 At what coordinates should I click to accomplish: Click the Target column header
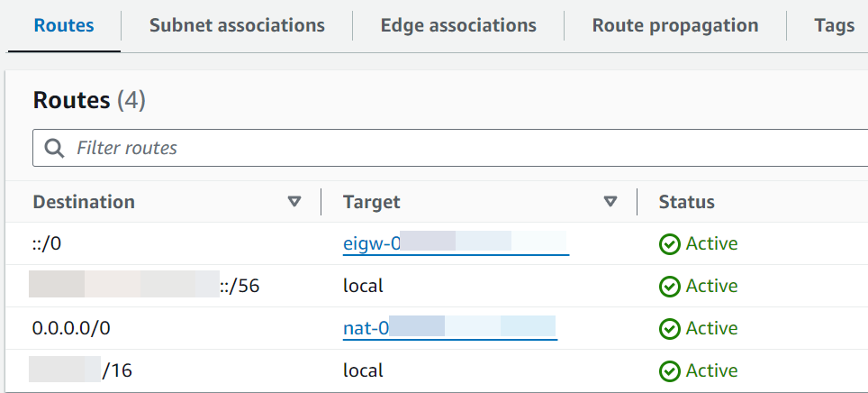(372, 202)
